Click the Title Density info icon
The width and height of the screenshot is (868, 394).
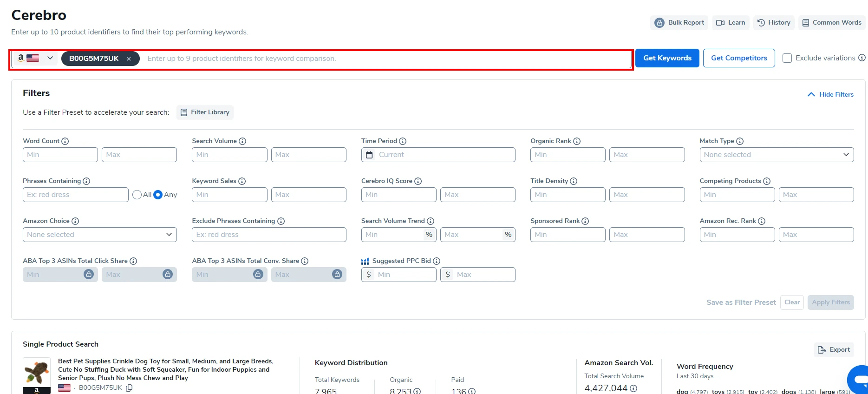point(574,181)
